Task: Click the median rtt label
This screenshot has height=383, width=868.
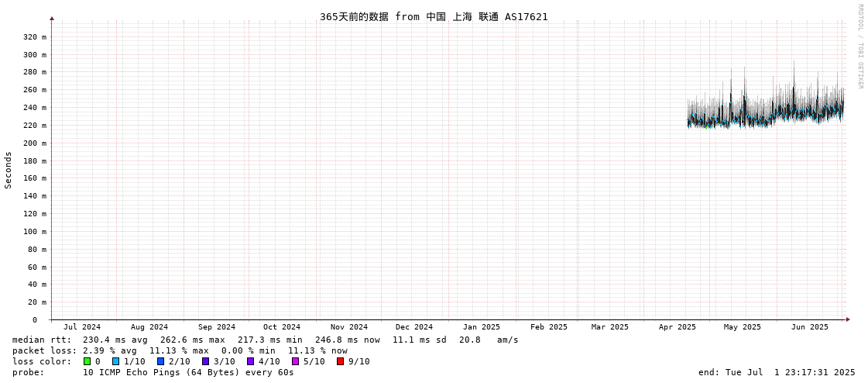Action: coord(42,340)
